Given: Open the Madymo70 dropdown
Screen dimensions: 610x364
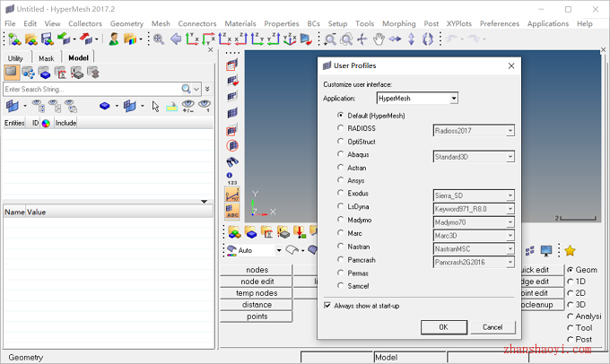Looking at the screenshot, I should [x=474, y=222].
